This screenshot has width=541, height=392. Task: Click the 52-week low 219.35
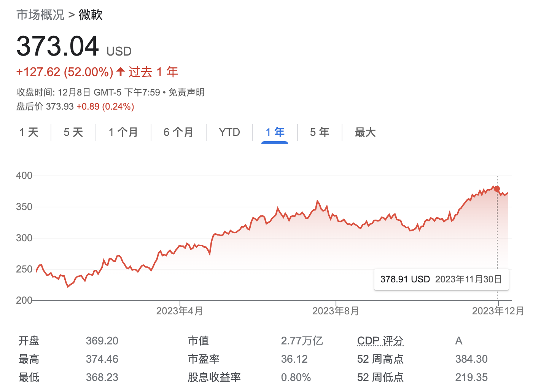click(x=471, y=377)
